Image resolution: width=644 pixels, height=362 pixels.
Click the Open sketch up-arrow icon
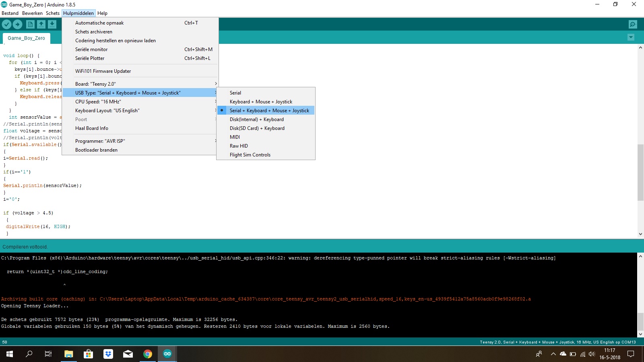point(41,25)
